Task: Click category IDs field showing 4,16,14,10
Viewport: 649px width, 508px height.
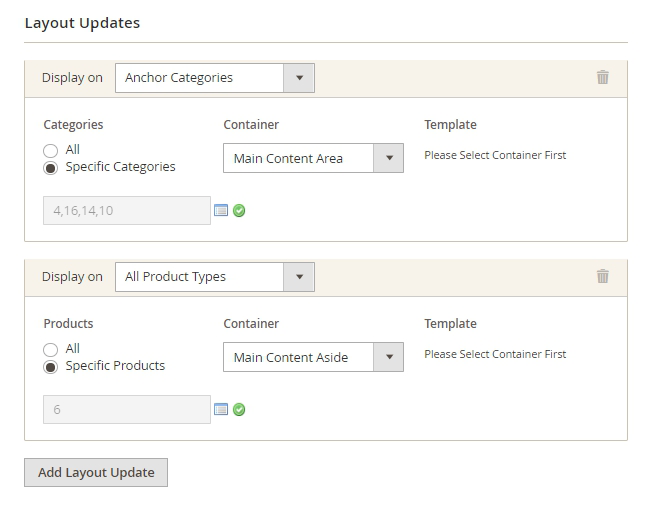Action: pos(127,211)
